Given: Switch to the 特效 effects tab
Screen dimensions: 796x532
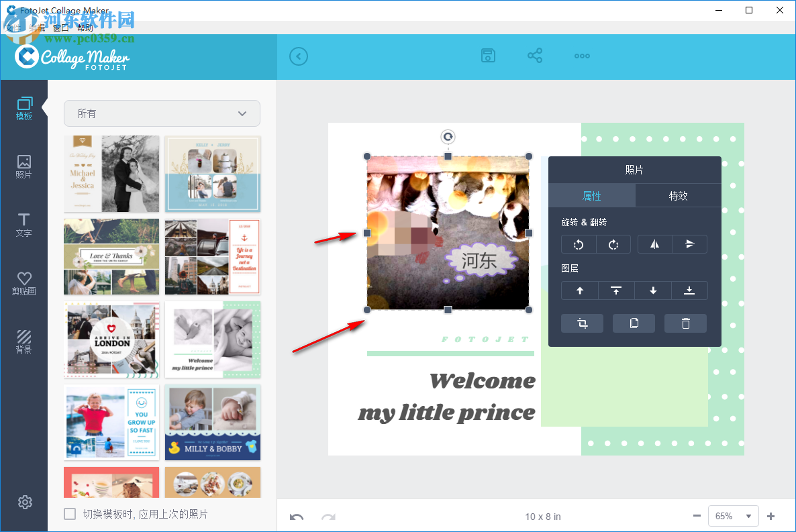Looking at the screenshot, I should click(x=679, y=196).
